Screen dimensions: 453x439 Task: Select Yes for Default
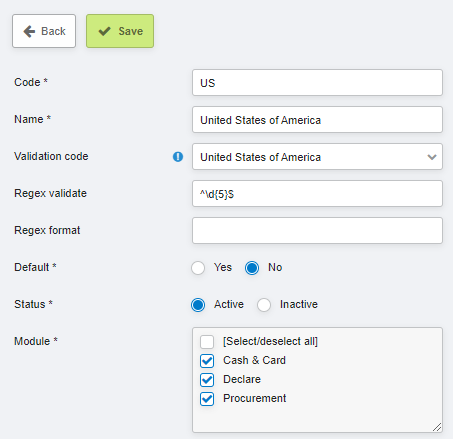tap(198, 268)
